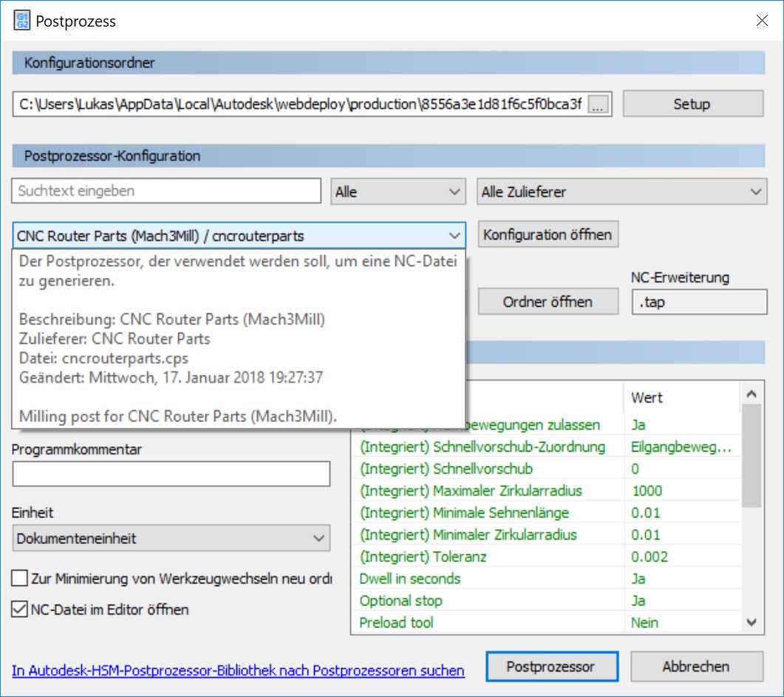
Task: Click the Abbrechen button
Action: click(697, 667)
